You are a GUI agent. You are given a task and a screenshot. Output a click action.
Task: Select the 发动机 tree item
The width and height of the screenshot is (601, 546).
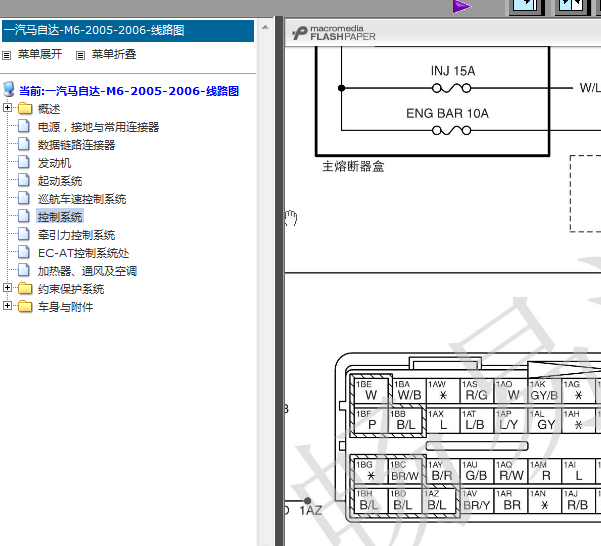click(54, 163)
